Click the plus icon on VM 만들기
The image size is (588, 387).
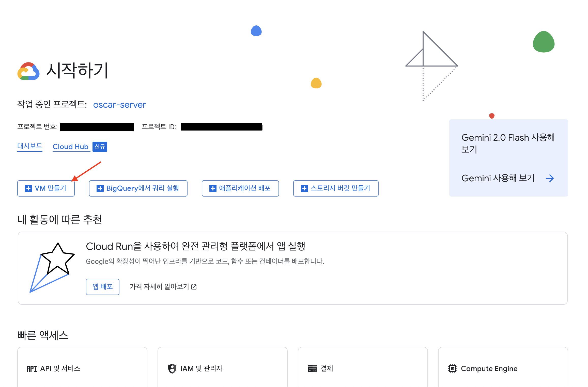(x=28, y=188)
